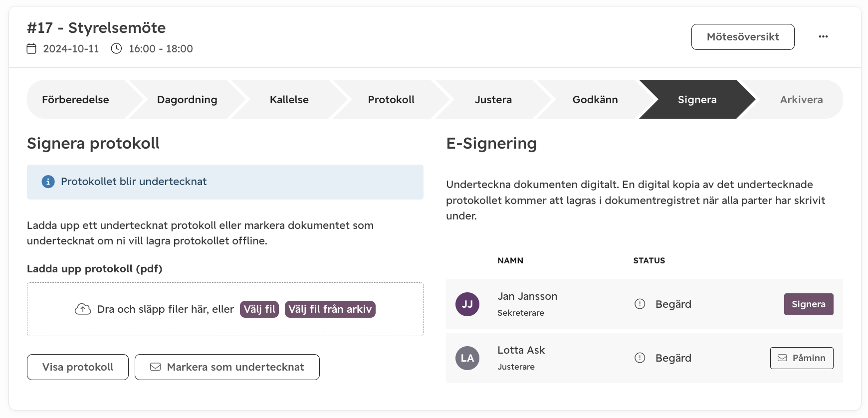The image size is (868, 418).
Task: Click the Välj fil button
Action: click(259, 309)
